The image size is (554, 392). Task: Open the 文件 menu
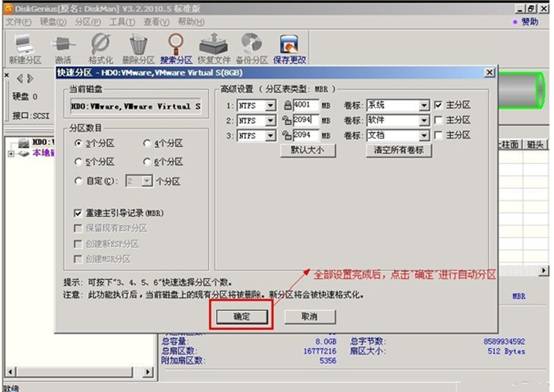(18, 22)
